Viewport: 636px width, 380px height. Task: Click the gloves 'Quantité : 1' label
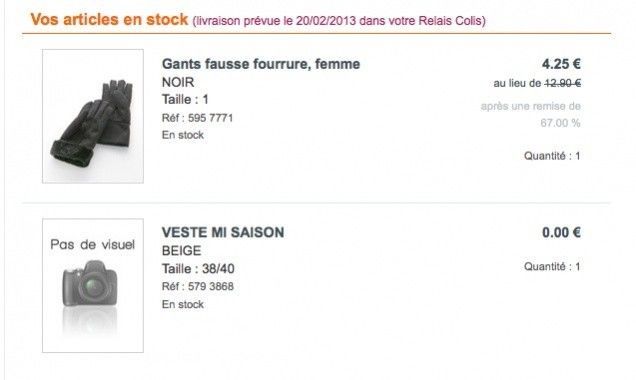pyautogui.click(x=552, y=156)
